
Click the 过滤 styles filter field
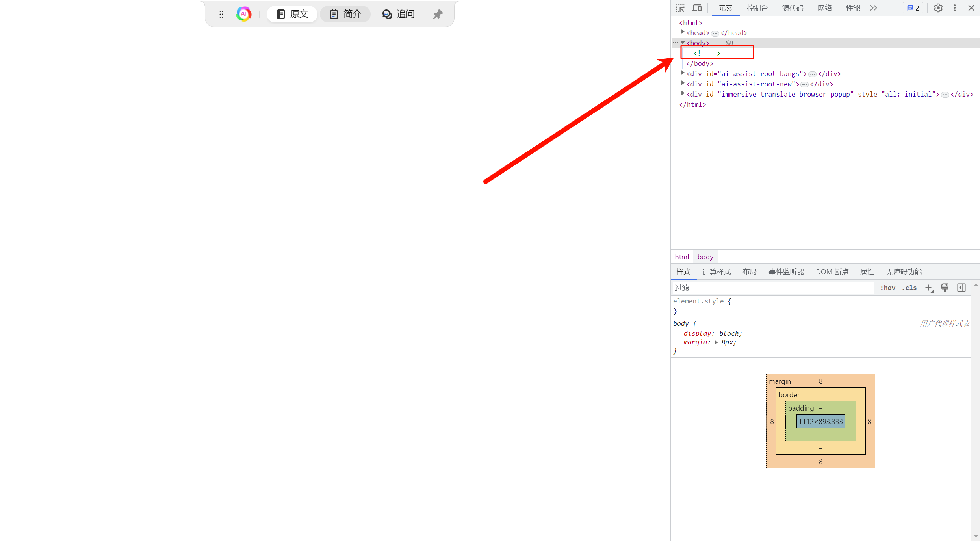tap(772, 288)
